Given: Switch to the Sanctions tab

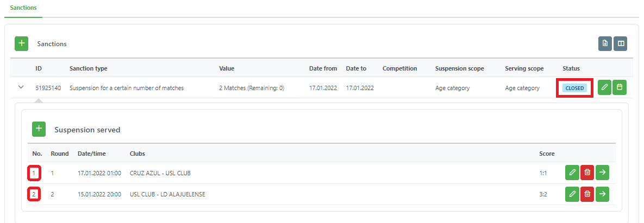Looking at the screenshot, I should [x=23, y=8].
